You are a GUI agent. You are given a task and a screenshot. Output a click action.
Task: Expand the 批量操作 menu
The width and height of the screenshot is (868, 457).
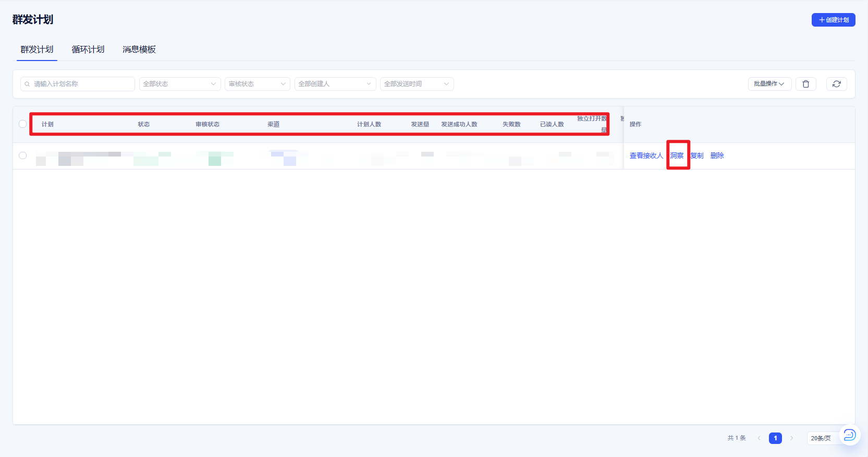(x=769, y=84)
